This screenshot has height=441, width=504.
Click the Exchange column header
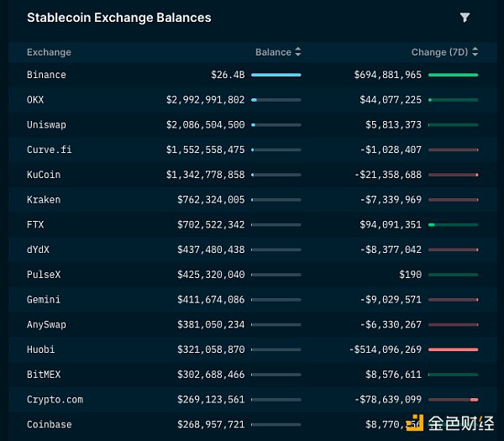coord(50,52)
